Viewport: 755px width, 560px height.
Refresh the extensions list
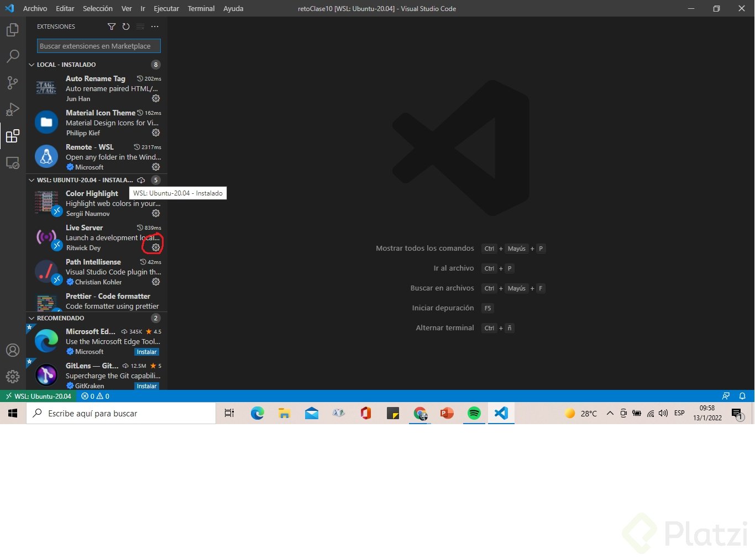pos(126,27)
